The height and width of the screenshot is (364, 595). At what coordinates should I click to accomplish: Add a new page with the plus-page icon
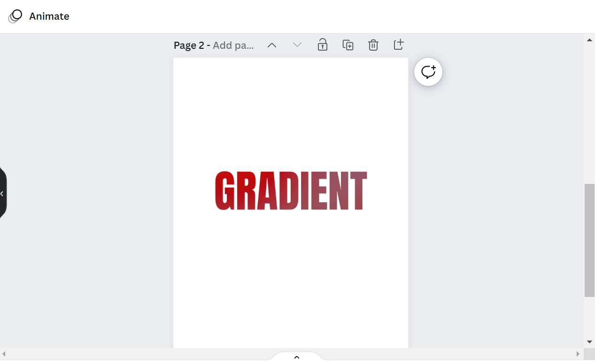click(x=398, y=45)
